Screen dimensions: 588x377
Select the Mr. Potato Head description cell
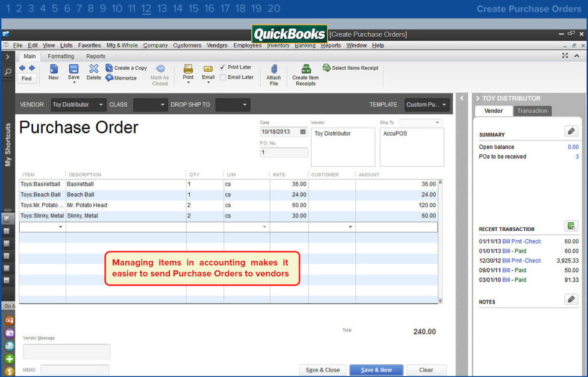click(126, 205)
